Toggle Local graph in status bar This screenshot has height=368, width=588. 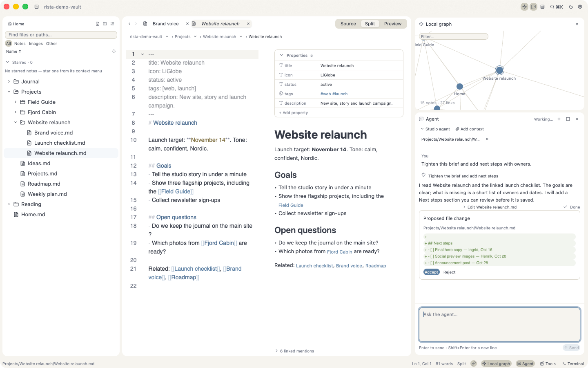496,364
